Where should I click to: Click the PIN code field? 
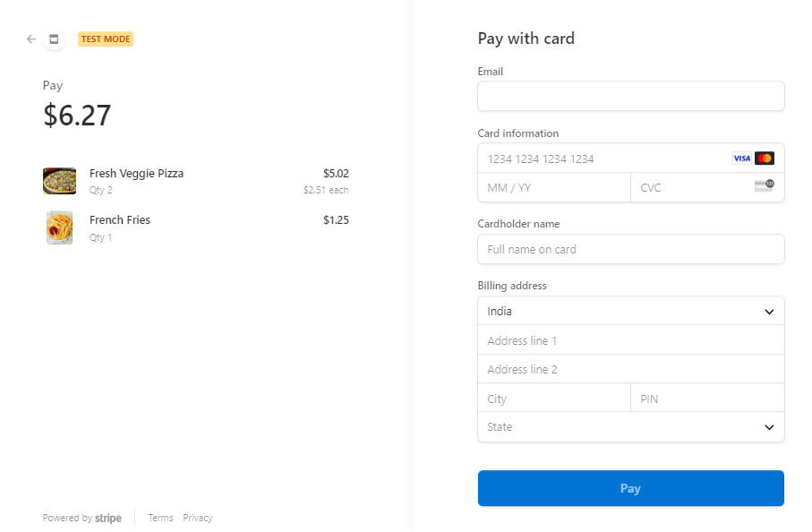[707, 399]
